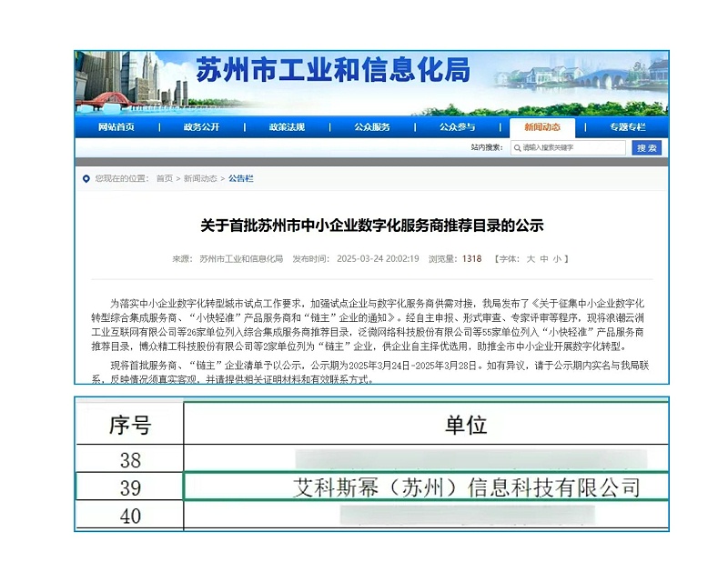Open the 公众参与 nav item
The image size is (728, 582).
coord(458,127)
